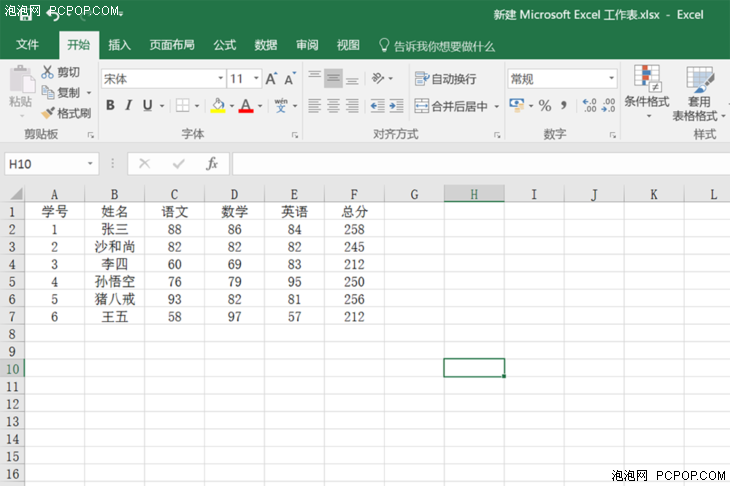The width and height of the screenshot is (730, 486).
Task: Increase decimal places
Action: [589, 105]
